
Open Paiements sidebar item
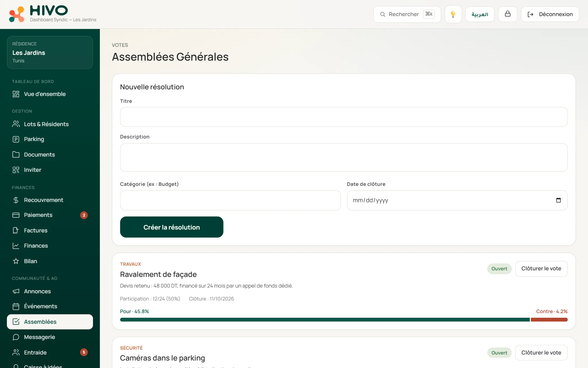pos(50,215)
